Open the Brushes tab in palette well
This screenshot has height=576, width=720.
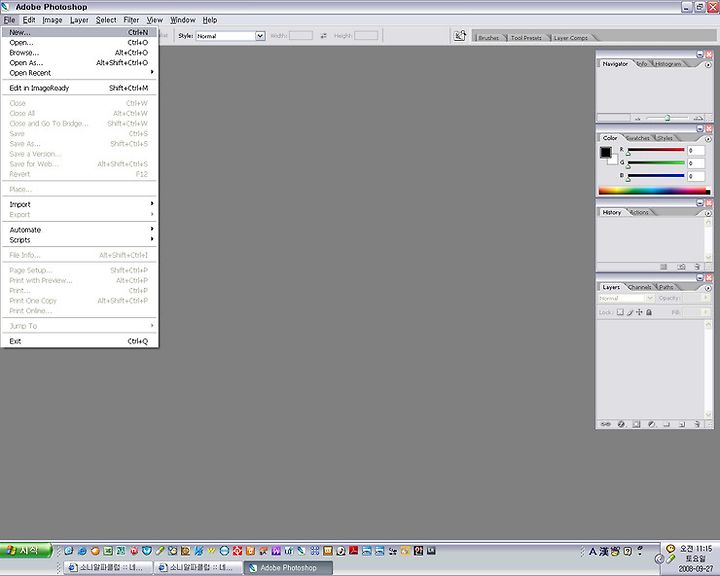click(x=489, y=38)
